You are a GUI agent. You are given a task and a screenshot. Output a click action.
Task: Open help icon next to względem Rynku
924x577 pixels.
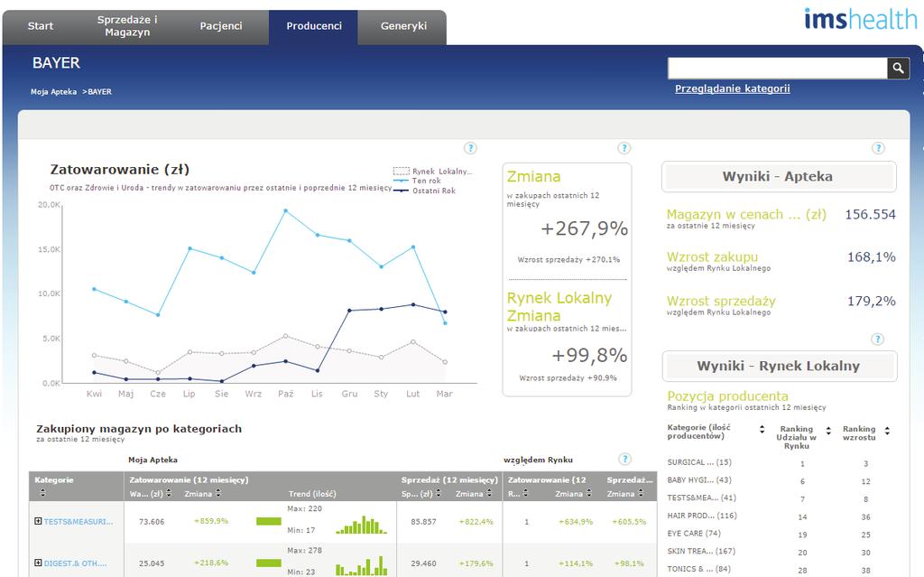point(625,459)
